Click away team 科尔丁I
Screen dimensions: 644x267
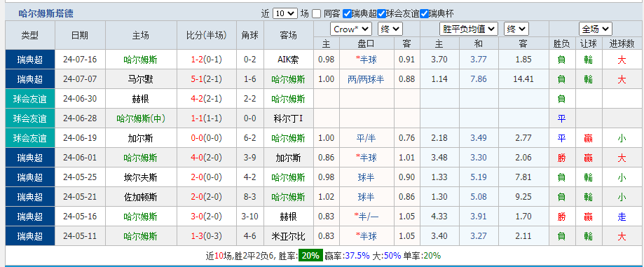click(288, 118)
